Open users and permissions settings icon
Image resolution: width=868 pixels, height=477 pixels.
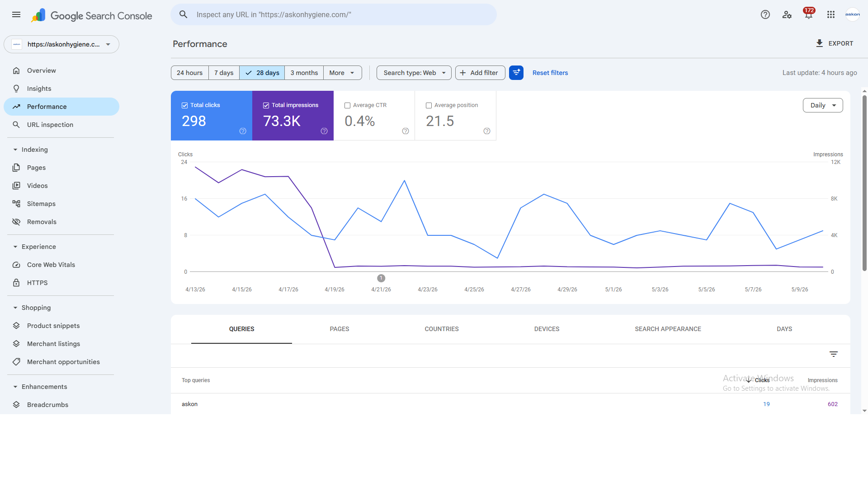click(787, 14)
